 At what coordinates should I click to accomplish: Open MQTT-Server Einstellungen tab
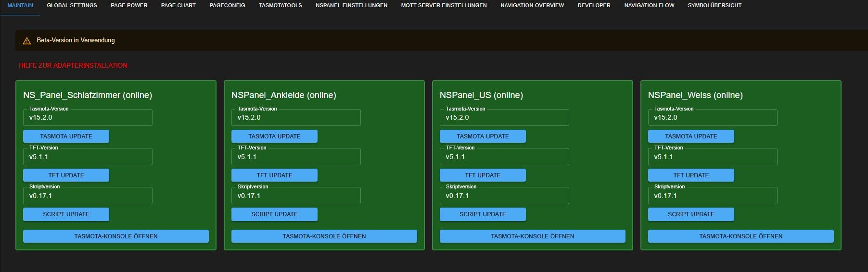click(x=444, y=5)
